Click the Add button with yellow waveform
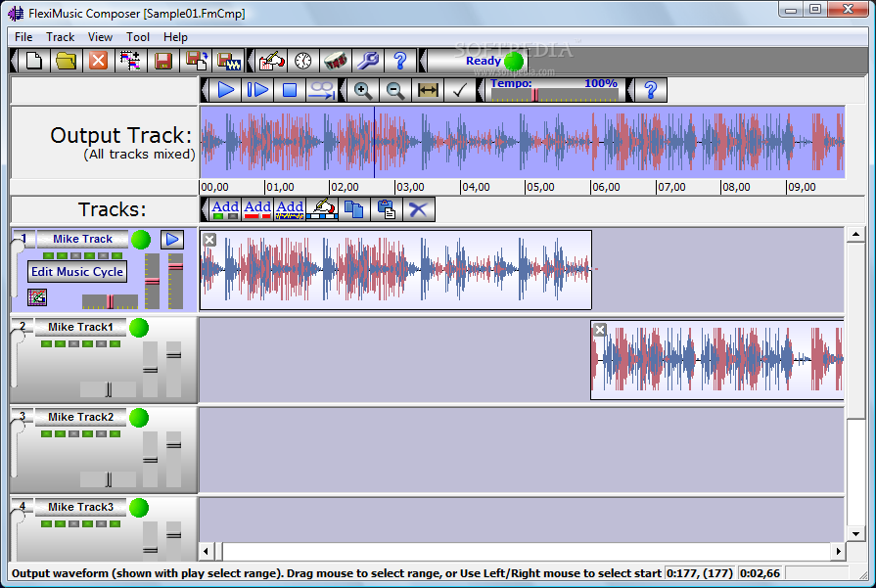 [290, 209]
